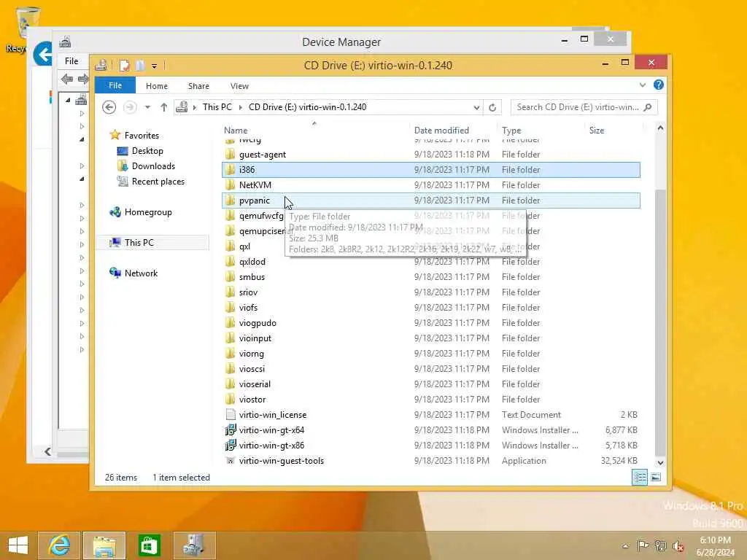
Task: Expand the address bar history dropdown
Action: (476, 108)
